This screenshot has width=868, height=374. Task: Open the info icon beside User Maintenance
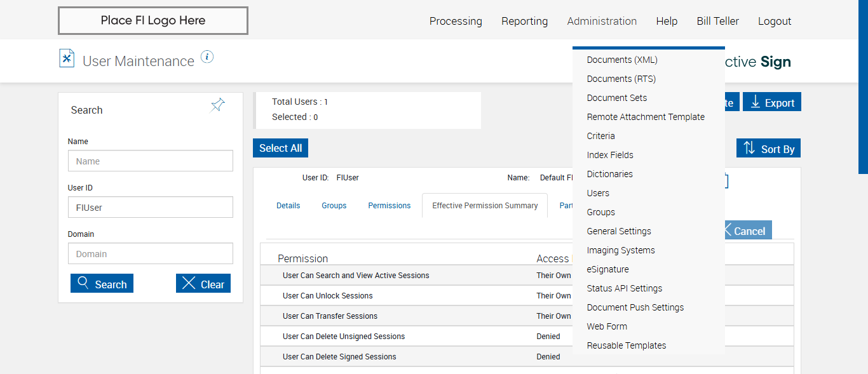pyautogui.click(x=207, y=57)
